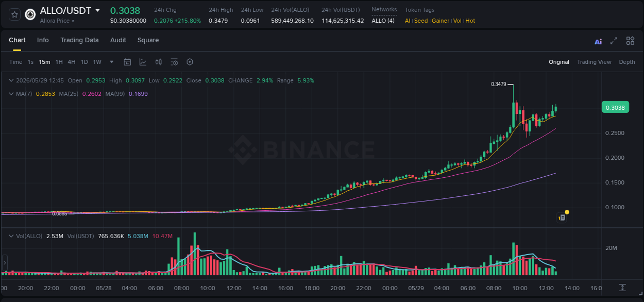Open the hexagon chart settings icon
The width and height of the screenshot is (644, 302).
pyautogui.click(x=190, y=62)
